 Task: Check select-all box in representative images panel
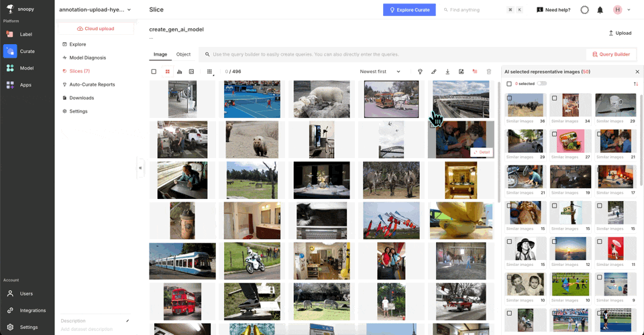pyautogui.click(x=509, y=84)
